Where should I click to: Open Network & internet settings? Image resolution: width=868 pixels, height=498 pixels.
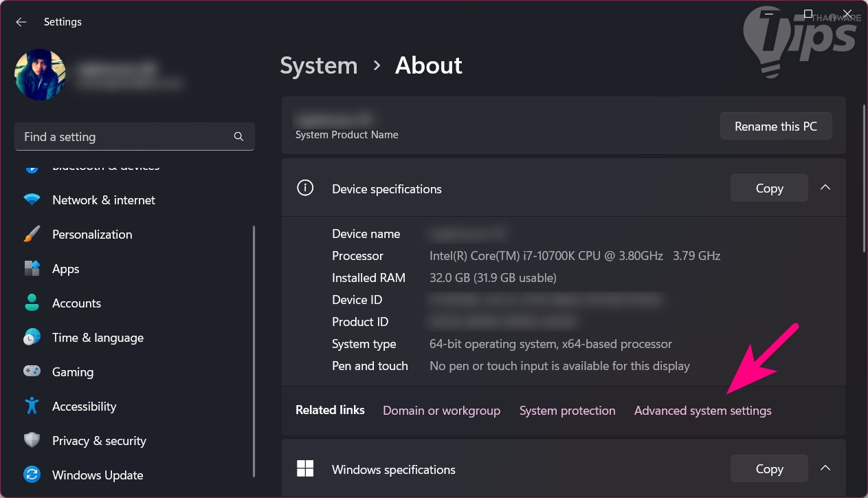103,200
